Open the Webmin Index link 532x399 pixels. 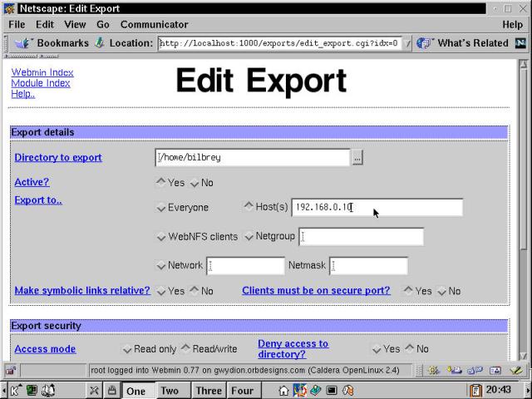[x=42, y=72]
